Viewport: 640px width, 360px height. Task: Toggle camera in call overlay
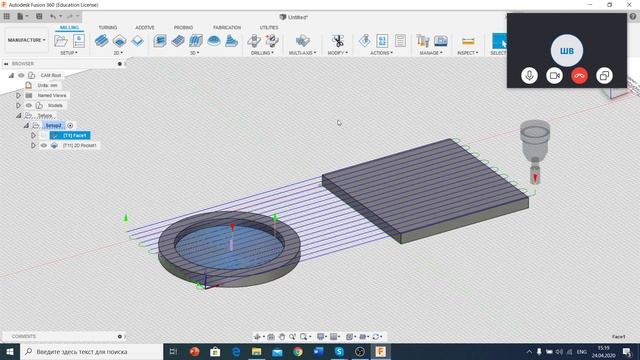coord(554,76)
